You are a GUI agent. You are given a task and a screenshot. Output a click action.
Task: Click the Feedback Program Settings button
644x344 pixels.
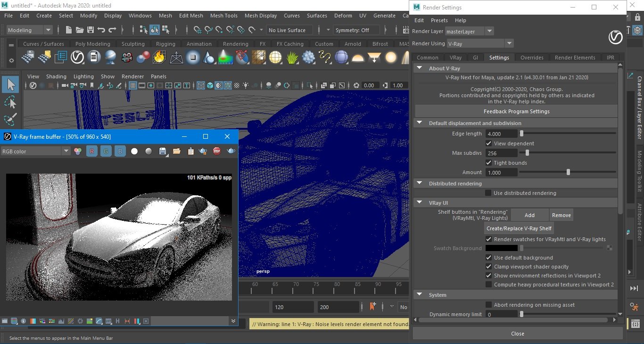click(x=516, y=111)
